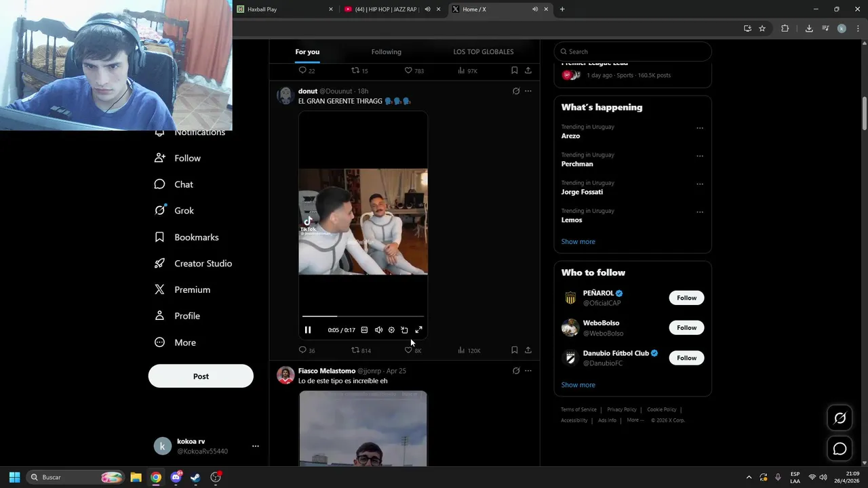Open options for Arezo trend
Viewport: 868px width, 488px height.
(700, 128)
